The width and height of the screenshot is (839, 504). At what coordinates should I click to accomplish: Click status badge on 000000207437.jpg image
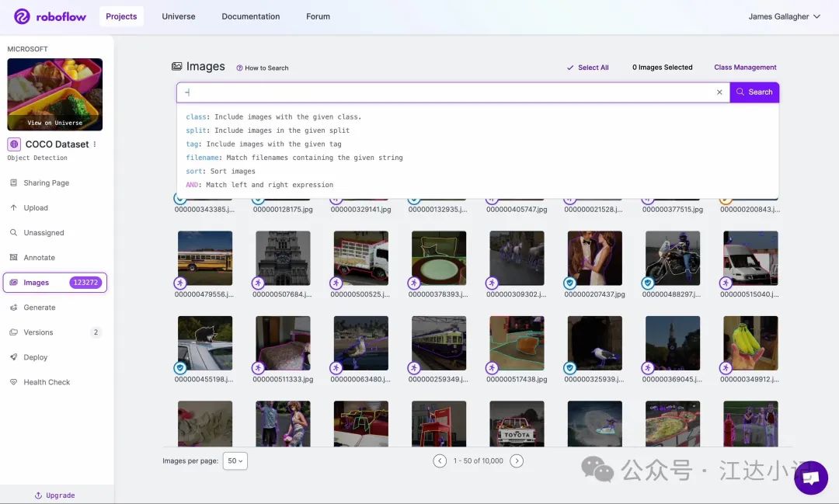570,283
